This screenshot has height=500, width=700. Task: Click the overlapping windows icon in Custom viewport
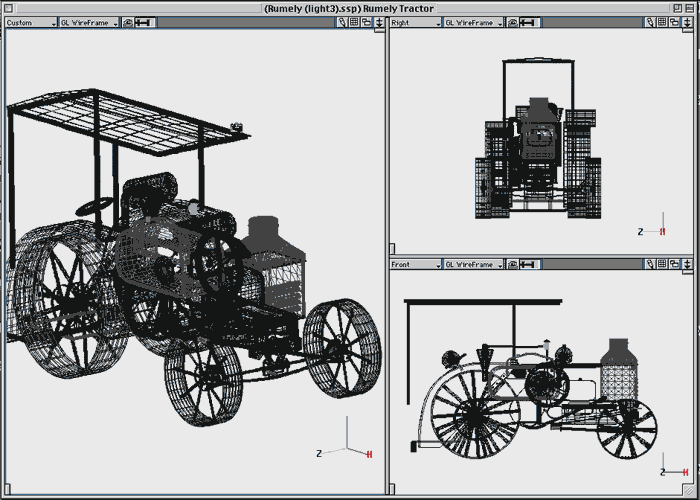coord(366,22)
